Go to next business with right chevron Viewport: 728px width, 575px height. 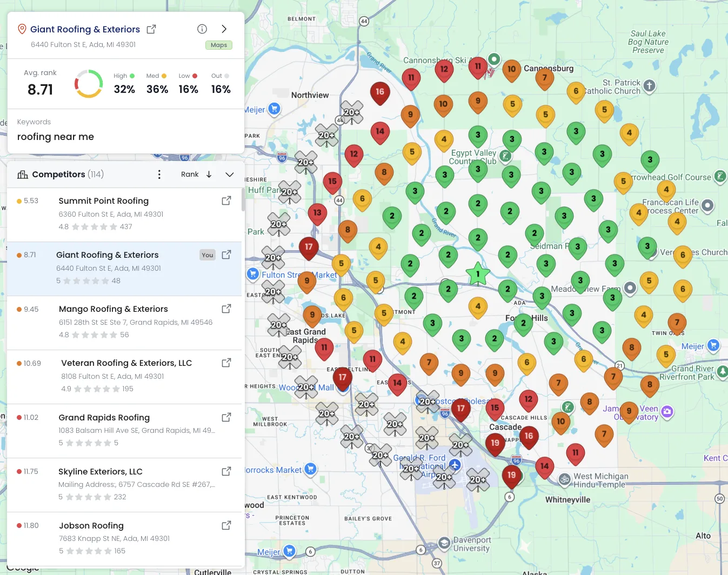(x=224, y=29)
